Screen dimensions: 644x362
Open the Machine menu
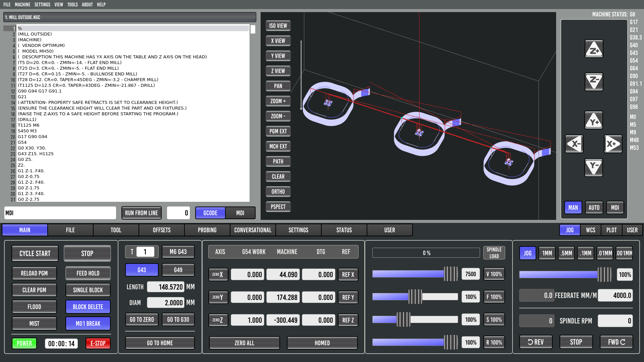[22, 5]
